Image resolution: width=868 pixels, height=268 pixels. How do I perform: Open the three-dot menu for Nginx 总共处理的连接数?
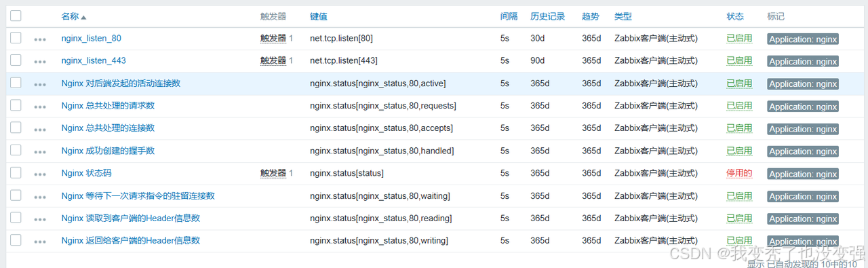point(40,129)
